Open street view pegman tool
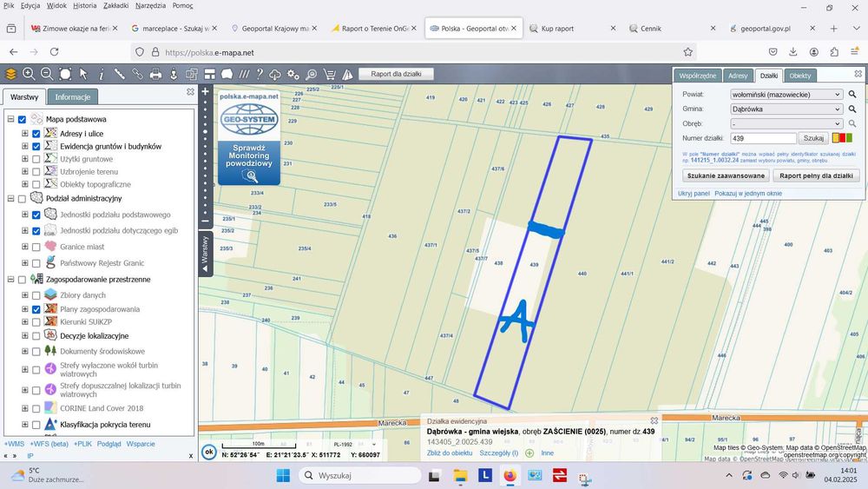The width and height of the screenshot is (868, 489). pyautogui.click(x=174, y=74)
